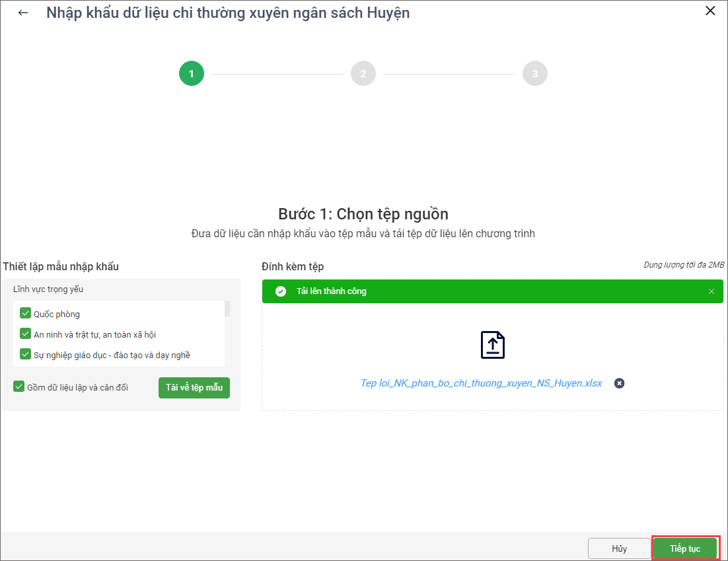Image resolution: width=728 pixels, height=561 pixels.
Task: Open the Tep loi_NK_phan_bo_chi_thuong_xuyen file link
Action: tap(481, 383)
